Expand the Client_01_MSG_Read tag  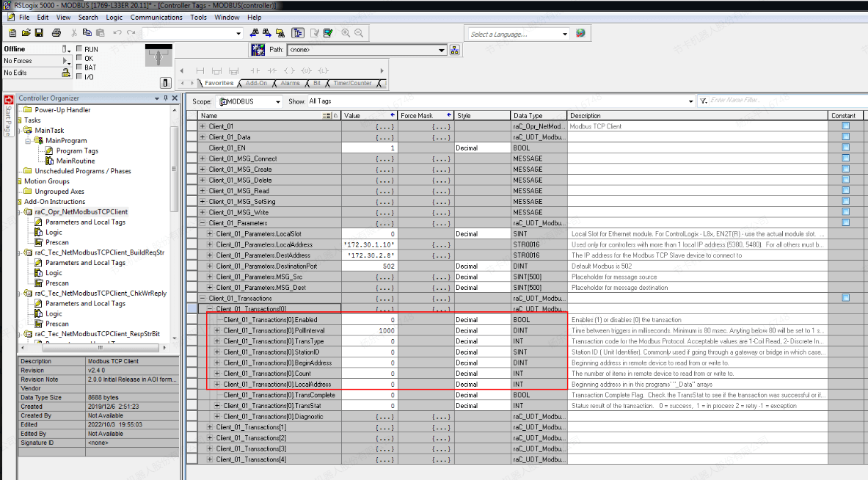point(203,191)
